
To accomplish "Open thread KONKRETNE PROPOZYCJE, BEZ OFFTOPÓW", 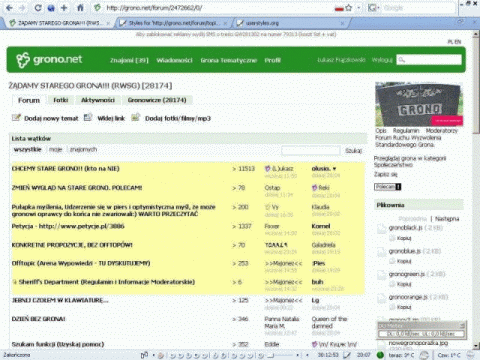I will (x=72, y=245).
